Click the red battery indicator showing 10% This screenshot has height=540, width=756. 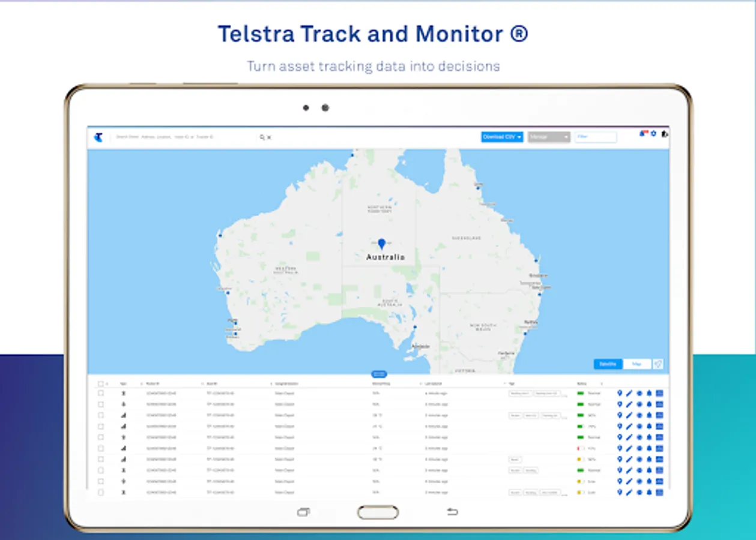click(581, 448)
